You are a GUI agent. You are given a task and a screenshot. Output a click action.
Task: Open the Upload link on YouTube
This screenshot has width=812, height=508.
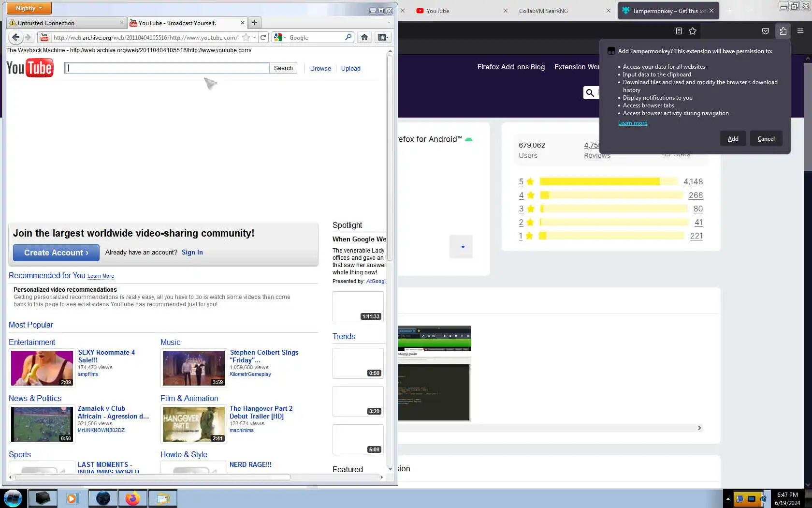pos(351,68)
